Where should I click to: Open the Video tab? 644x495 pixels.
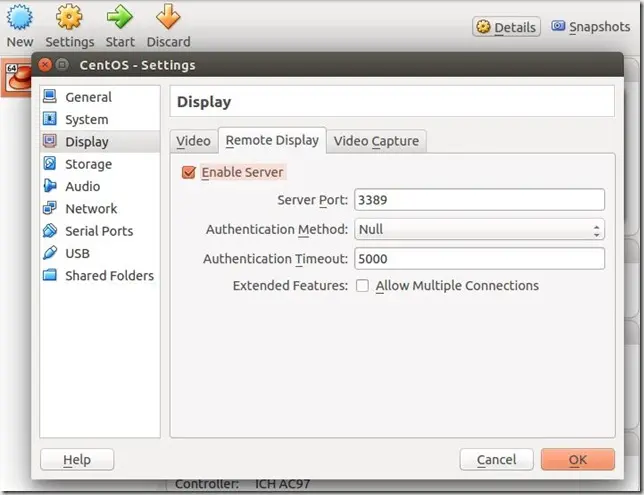(x=193, y=141)
